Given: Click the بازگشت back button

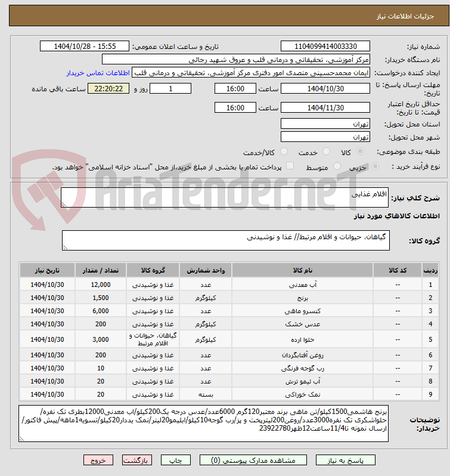Looking at the screenshot, I should point(136,460).
